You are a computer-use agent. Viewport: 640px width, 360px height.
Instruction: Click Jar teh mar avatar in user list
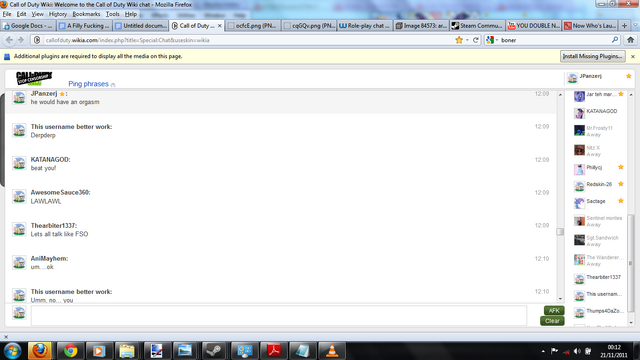(x=579, y=96)
